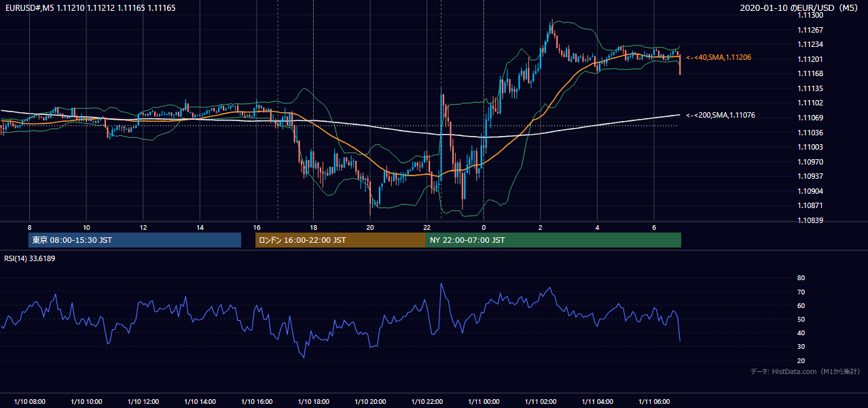Click the RSI axis level 20

coord(801,361)
